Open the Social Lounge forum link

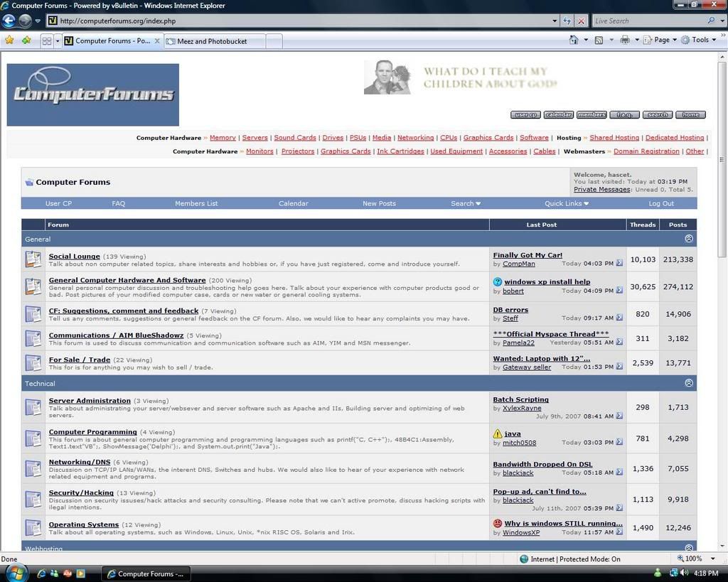(x=74, y=257)
